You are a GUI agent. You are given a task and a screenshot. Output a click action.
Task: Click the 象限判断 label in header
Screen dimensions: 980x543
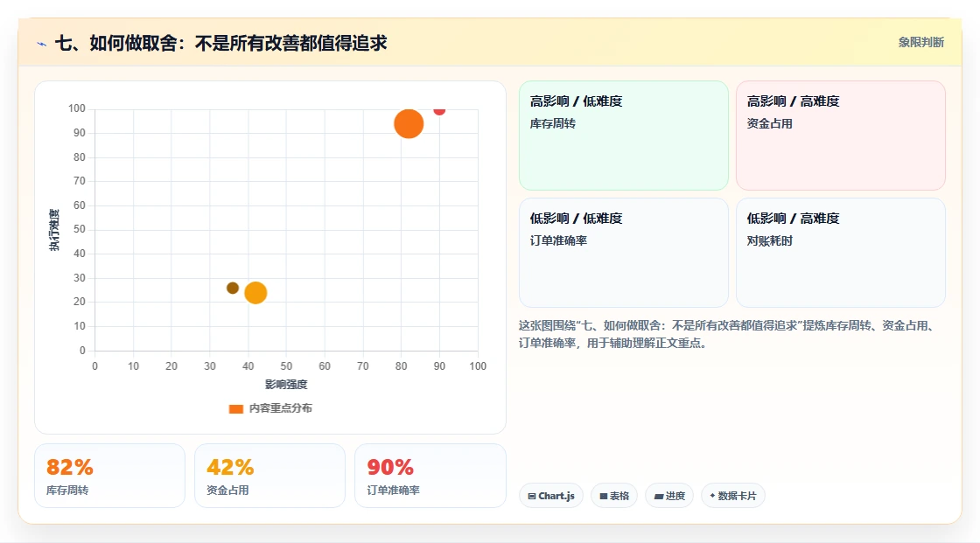point(921,43)
